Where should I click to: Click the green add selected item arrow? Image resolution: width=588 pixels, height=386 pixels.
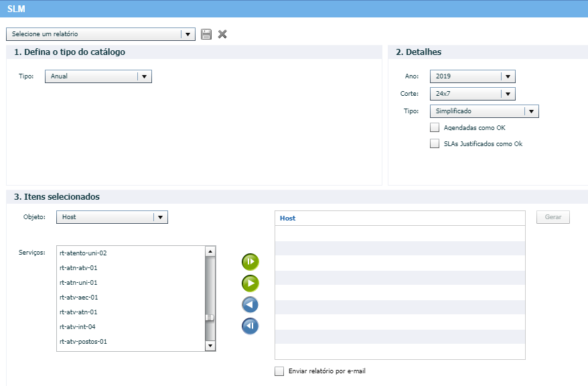[250, 283]
